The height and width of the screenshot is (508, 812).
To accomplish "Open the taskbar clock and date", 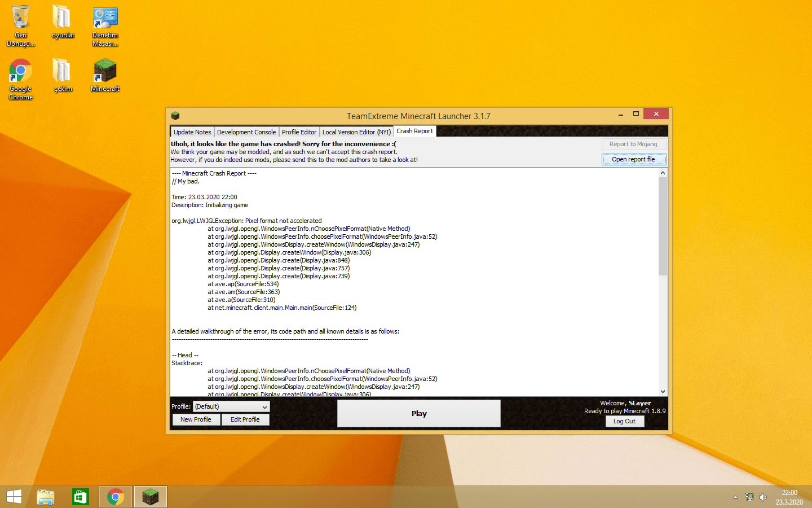I will [789, 497].
